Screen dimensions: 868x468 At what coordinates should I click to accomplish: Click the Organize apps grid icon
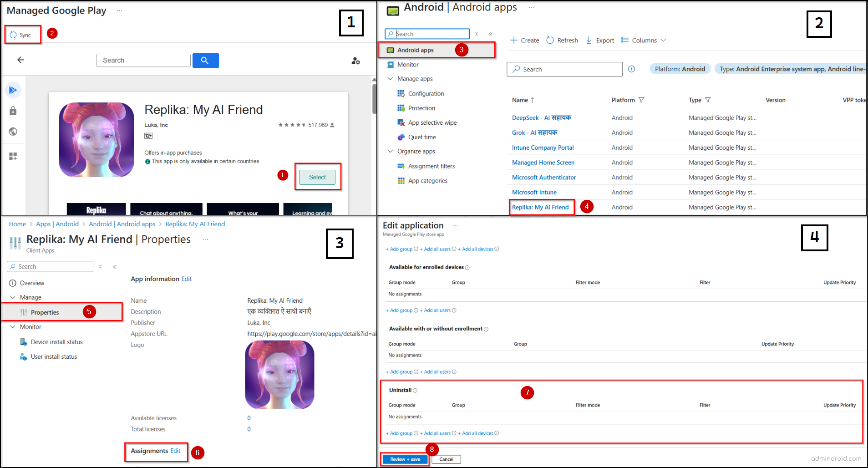coord(13,156)
